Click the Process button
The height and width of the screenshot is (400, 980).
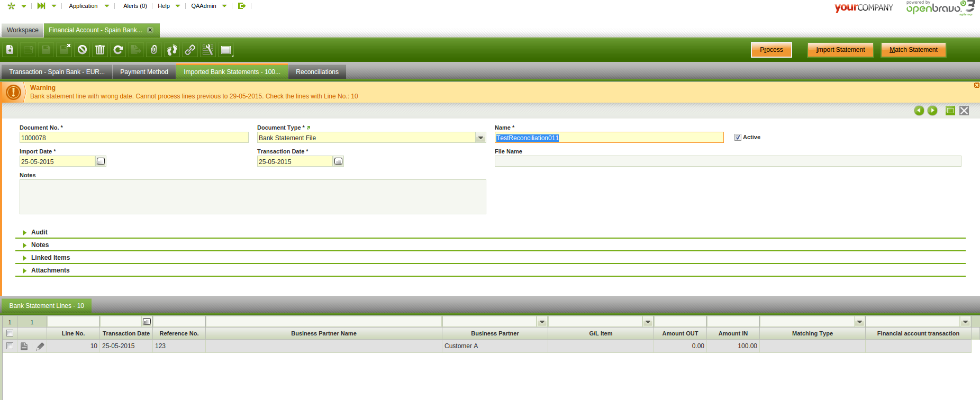coord(771,50)
